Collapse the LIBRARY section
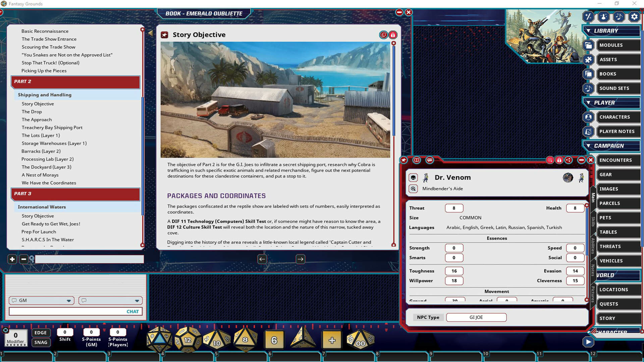The height and width of the screenshot is (362, 644). [589, 31]
